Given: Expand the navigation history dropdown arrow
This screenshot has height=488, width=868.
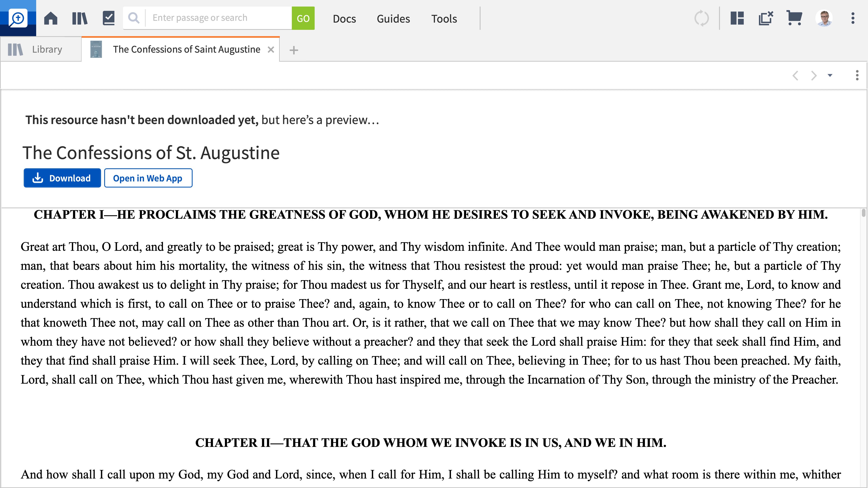Looking at the screenshot, I should pos(830,75).
